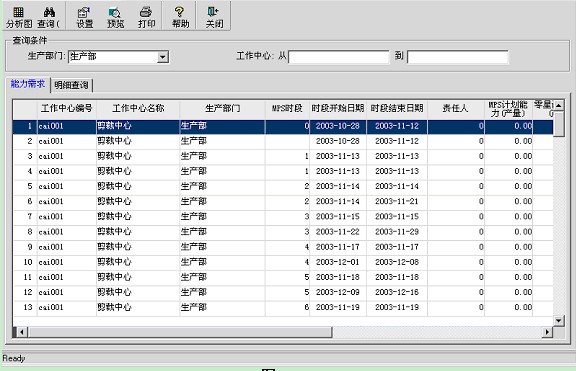
Task: Click the vertical scrollbar thumb
Action: [558, 124]
